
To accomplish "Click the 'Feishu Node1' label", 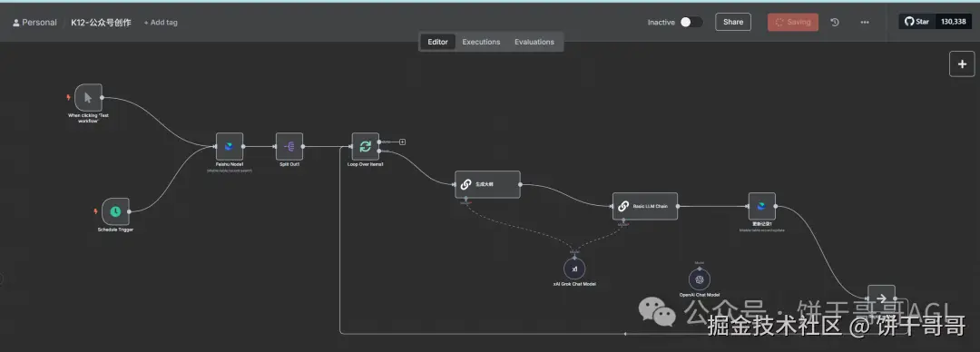I will coord(230,164).
